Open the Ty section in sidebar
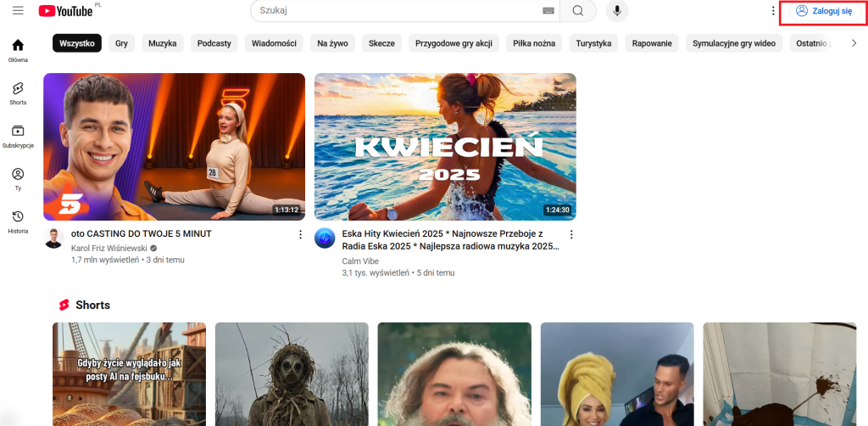The height and width of the screenshot is (426, 868). [x=19, y=179]
